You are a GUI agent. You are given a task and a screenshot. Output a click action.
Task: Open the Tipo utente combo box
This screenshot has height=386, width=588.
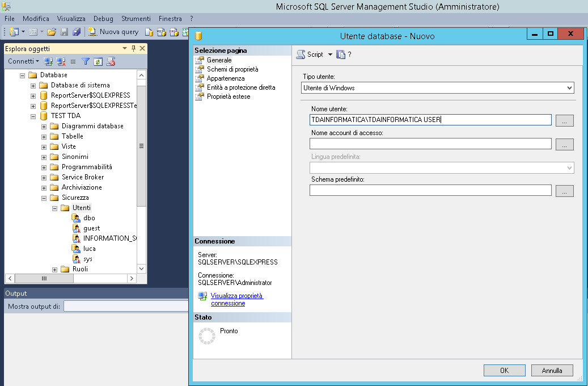point(437,88)
